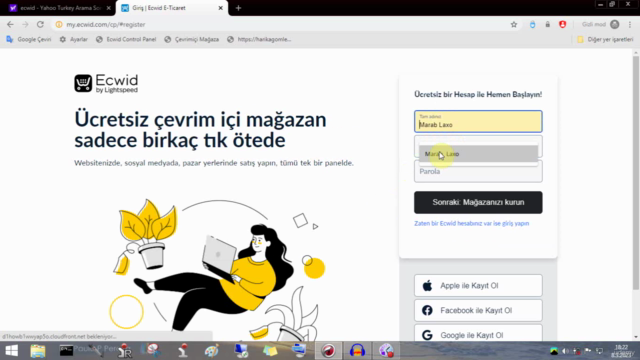Click the volume speaker tray icon
Image resolution: width=640 pixels, height=360 pixels.
point(565,351)
